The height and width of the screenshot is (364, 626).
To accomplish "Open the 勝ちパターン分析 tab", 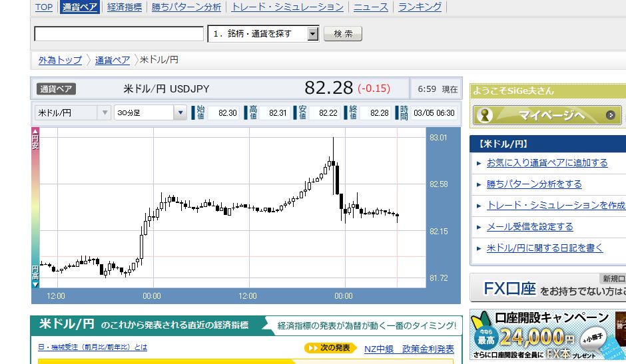I will click(x=186, y=7).
